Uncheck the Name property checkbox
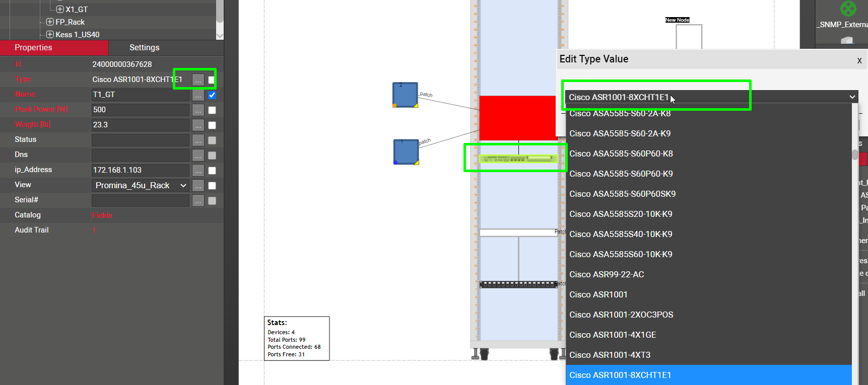The image size is (868, 385). click(212, 95)
